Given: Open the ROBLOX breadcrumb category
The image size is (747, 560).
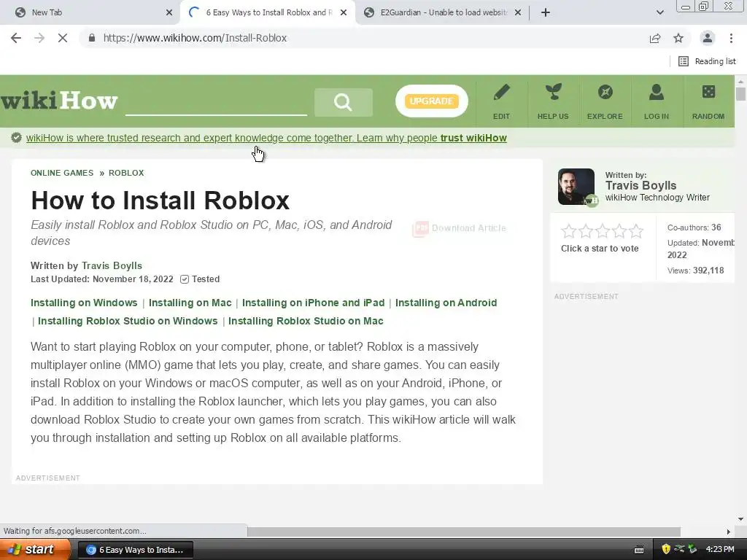Looking at the screenshot, I should click(x=126, y=173).
